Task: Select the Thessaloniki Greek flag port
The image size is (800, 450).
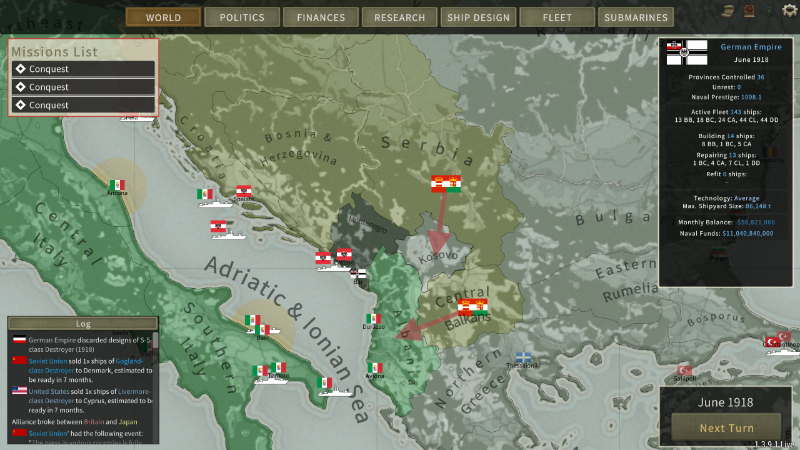Action: tap(523, 357)
